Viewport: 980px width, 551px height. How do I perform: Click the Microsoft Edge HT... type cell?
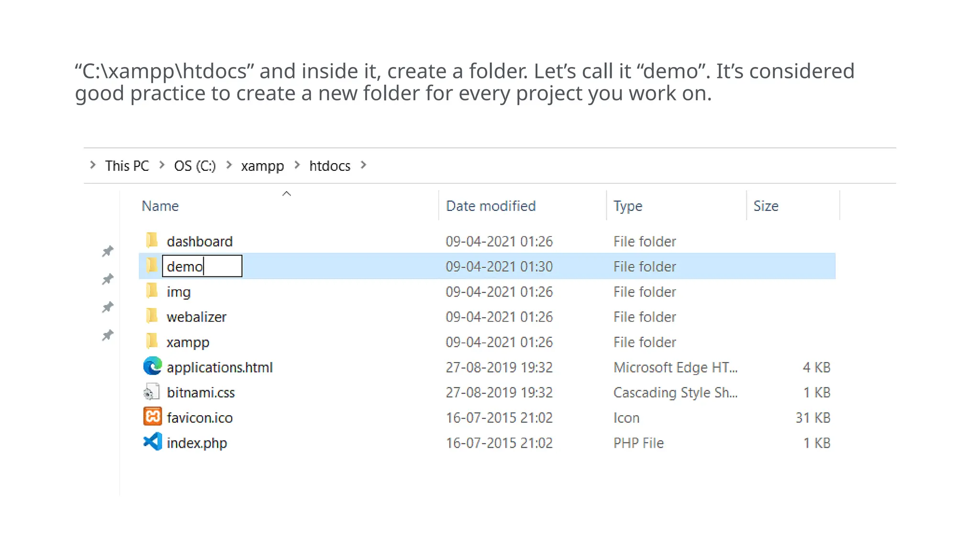pos(675,368)
